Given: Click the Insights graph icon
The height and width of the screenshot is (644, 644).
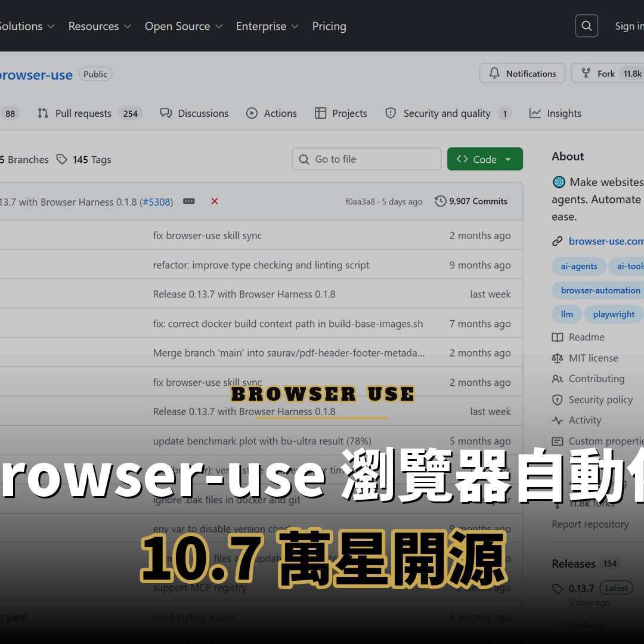Looking at the screenshot, I should point(535,113).
